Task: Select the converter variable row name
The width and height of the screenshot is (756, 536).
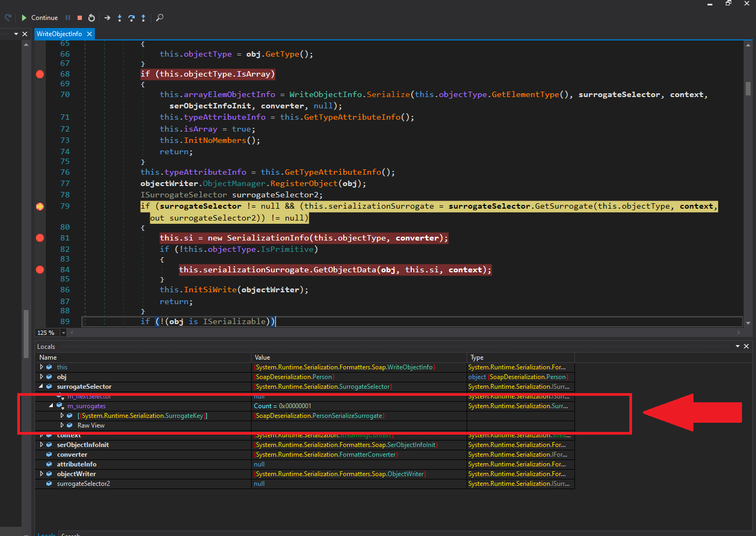Action: [72, 455]
